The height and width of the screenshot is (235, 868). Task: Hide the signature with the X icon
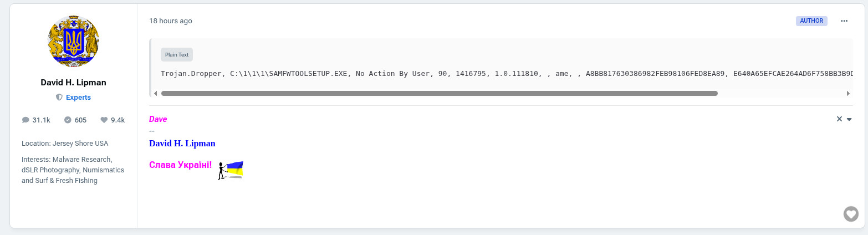click(839, 119)
